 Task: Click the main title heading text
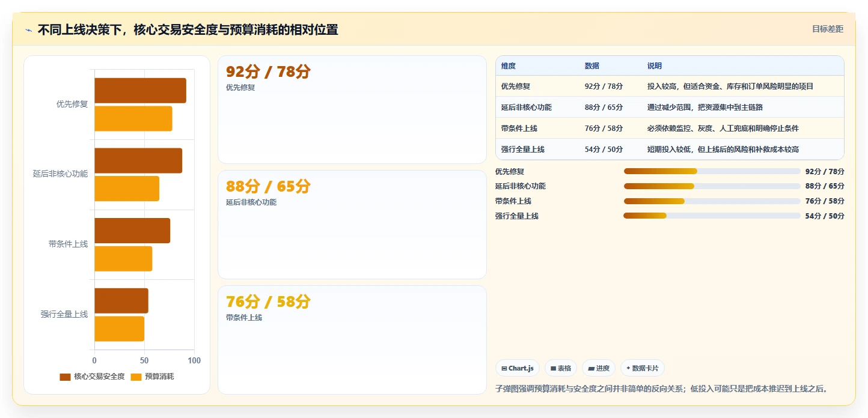coord(188,29)
